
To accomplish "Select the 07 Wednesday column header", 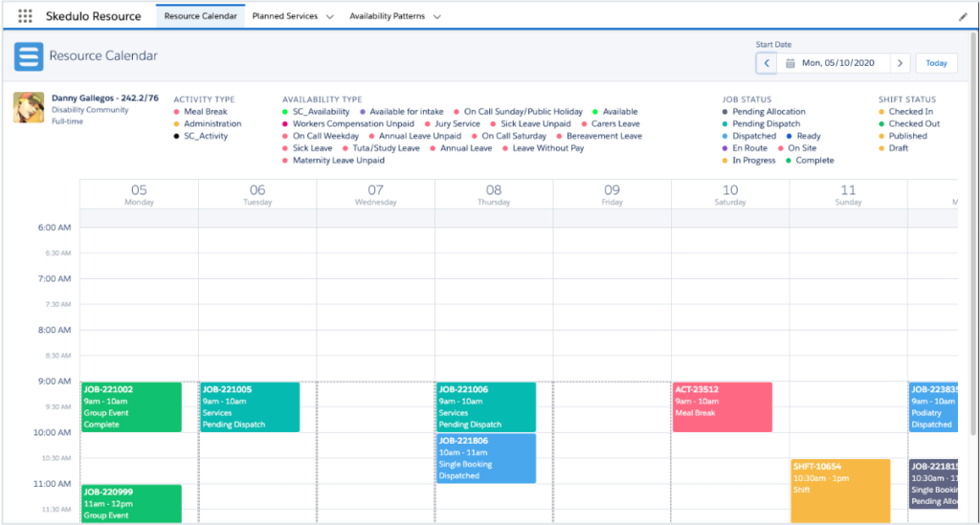I will 375,194.
